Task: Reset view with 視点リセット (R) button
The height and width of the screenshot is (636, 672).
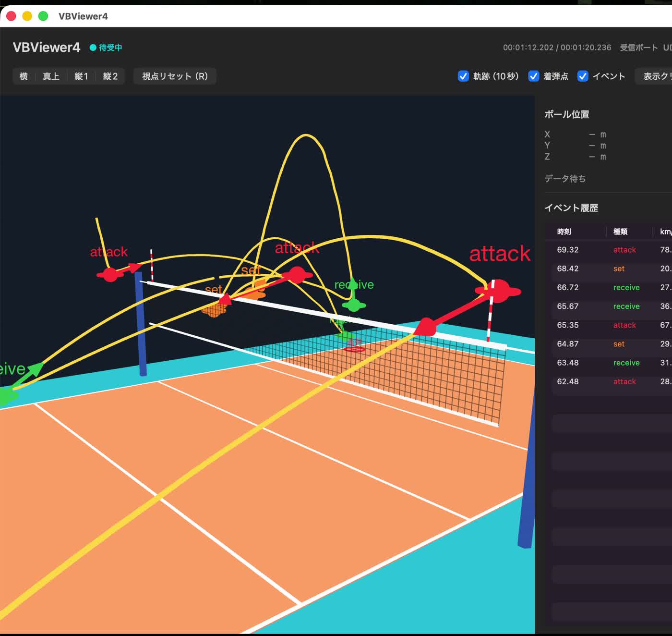Action: (175, 76)
